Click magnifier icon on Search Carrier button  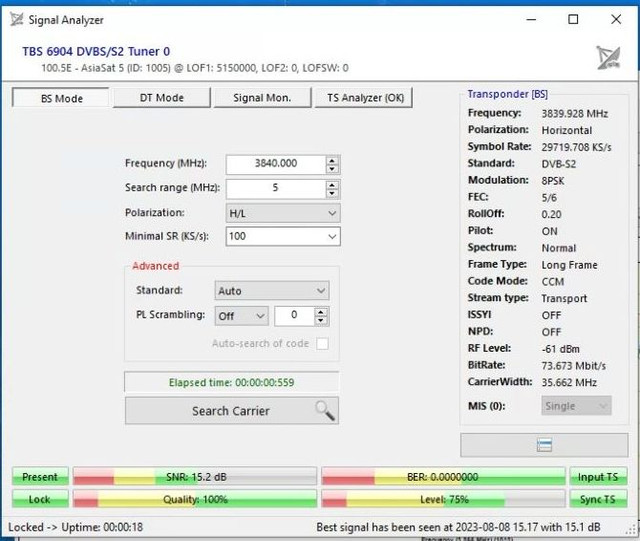324,410
